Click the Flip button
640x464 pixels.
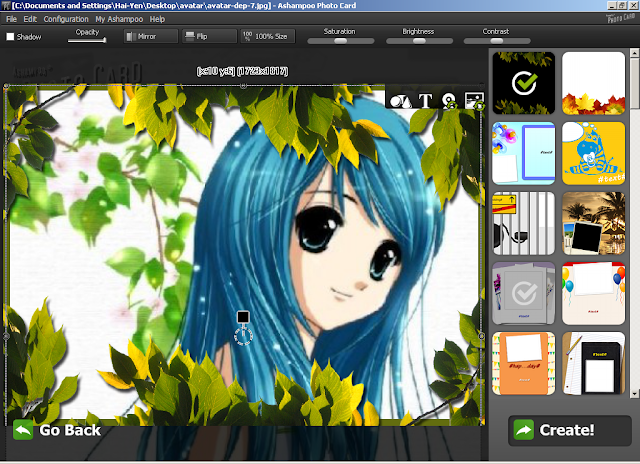pyautogui.click(x=209, y=36)
